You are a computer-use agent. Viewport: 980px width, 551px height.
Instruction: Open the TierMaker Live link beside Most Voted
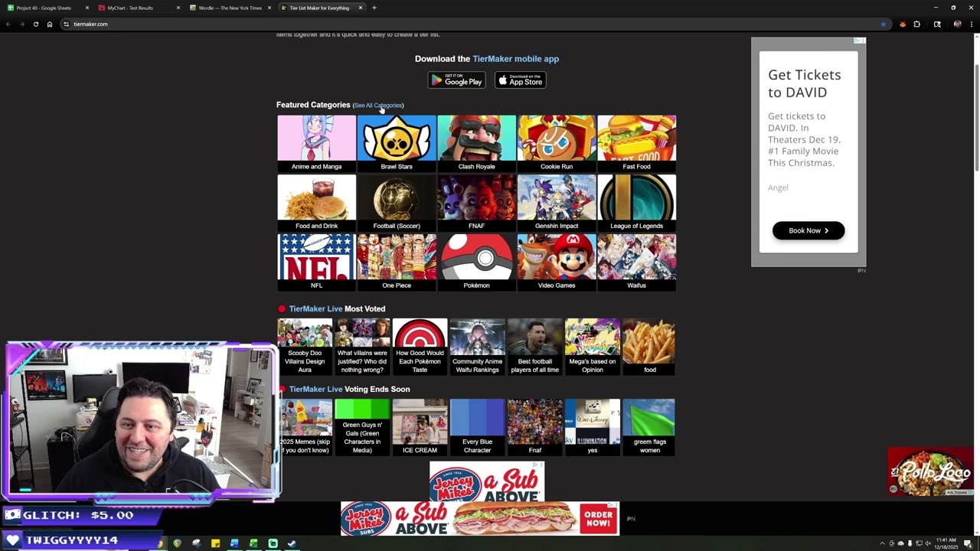[x=315, y=309]
